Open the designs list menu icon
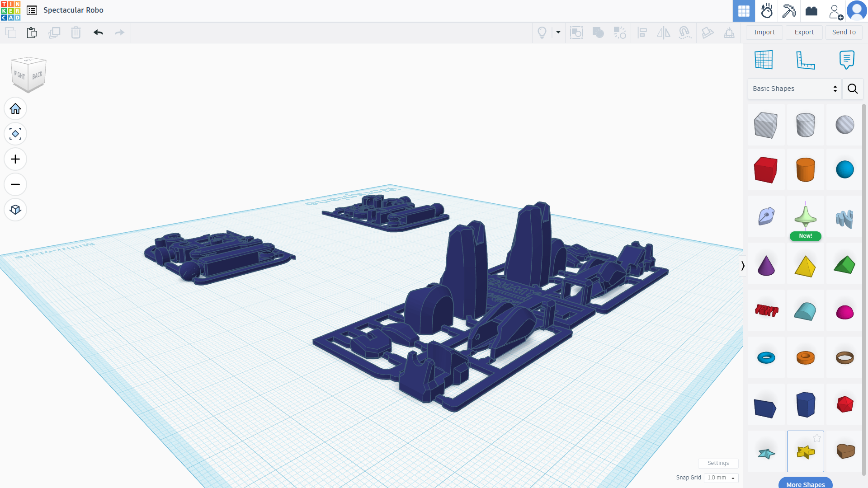Image resolution: width=868 pixels, height=488 pixels. 32,10
